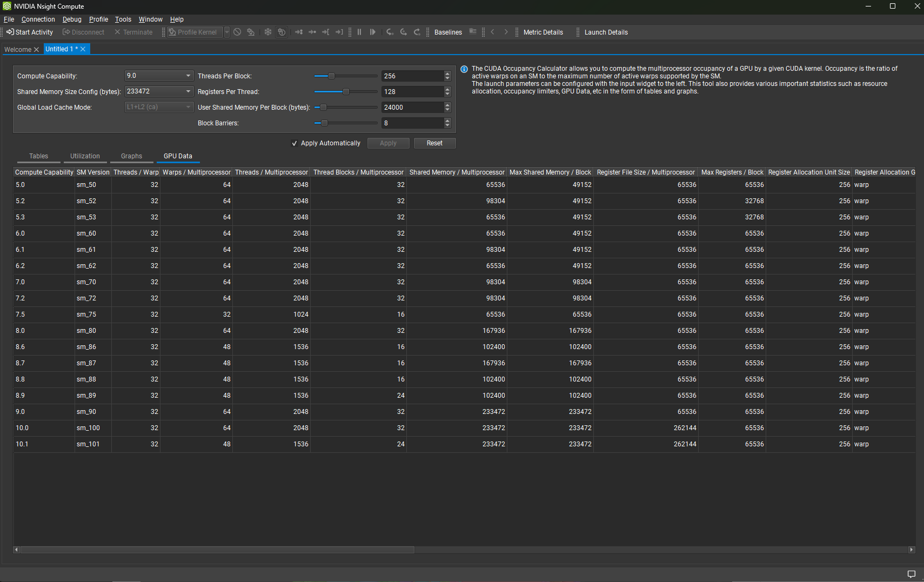Open the Connection menu
924x582 pixels.
tap(38, 19)
